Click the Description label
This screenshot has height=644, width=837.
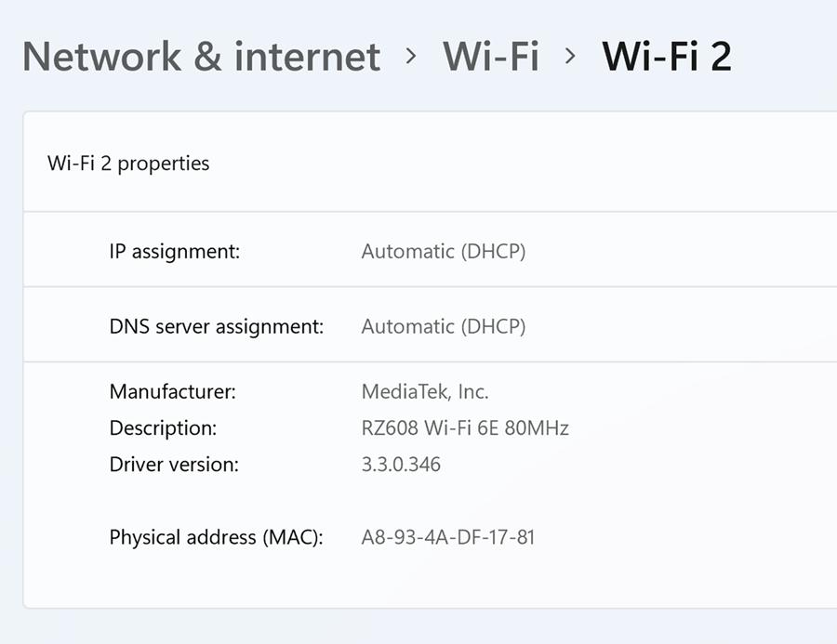tap(163, 428)
